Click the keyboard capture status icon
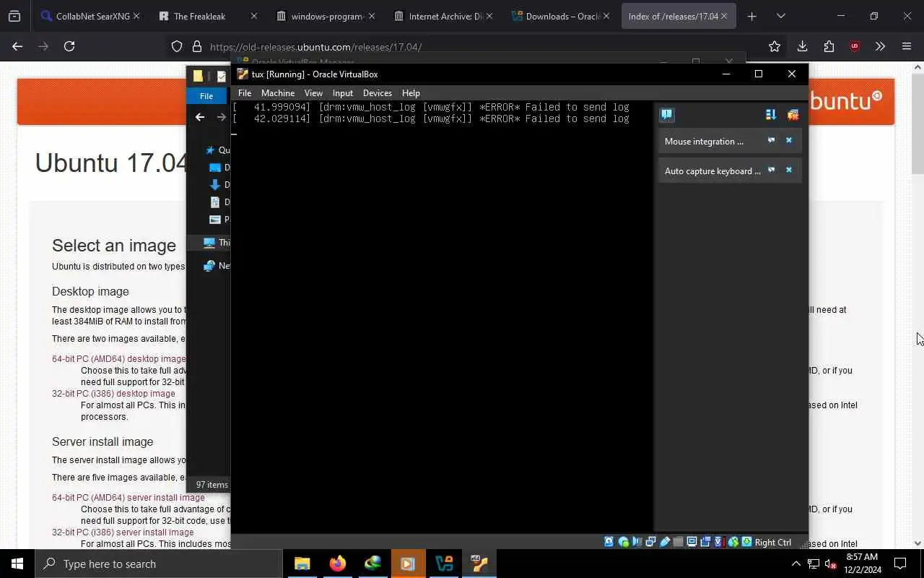 tap(746, 542)
